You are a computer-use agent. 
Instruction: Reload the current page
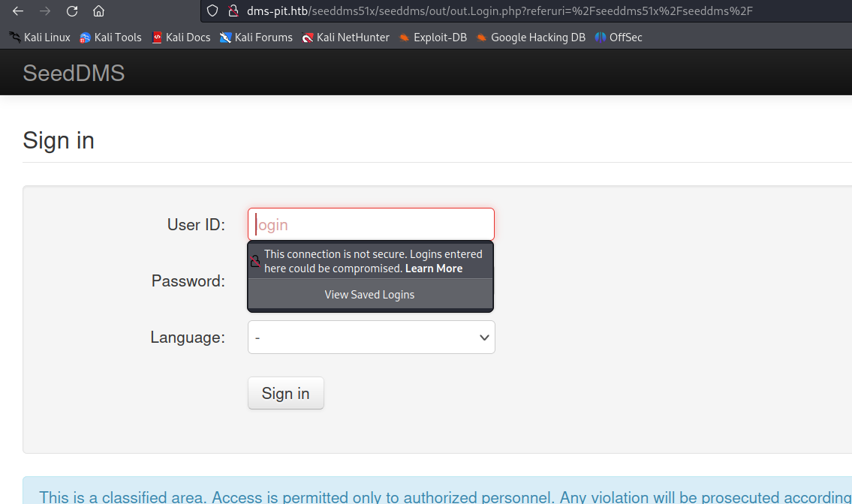pos(72,11)
